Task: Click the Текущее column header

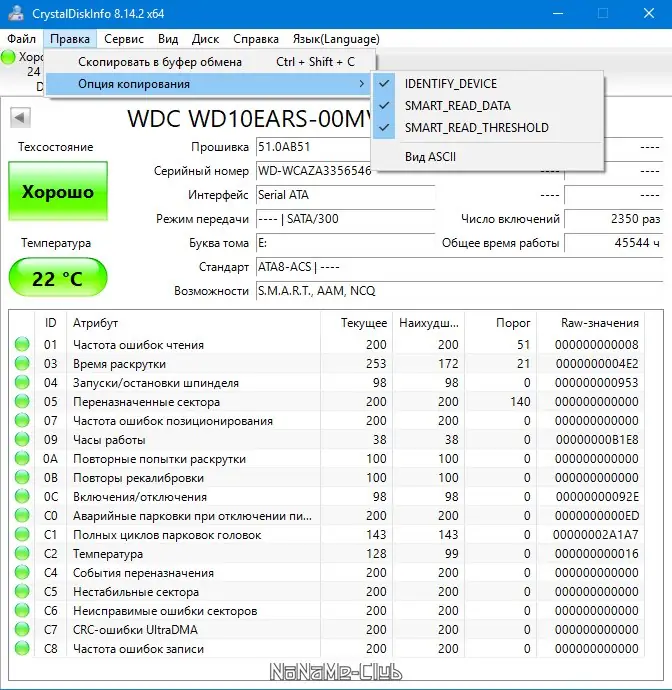Action: coord(357,323)
